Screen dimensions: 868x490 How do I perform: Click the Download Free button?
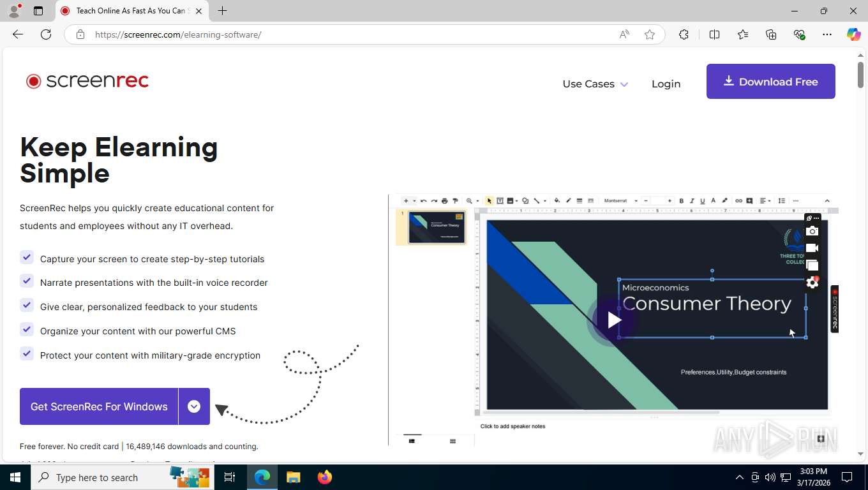click(770, 81)
